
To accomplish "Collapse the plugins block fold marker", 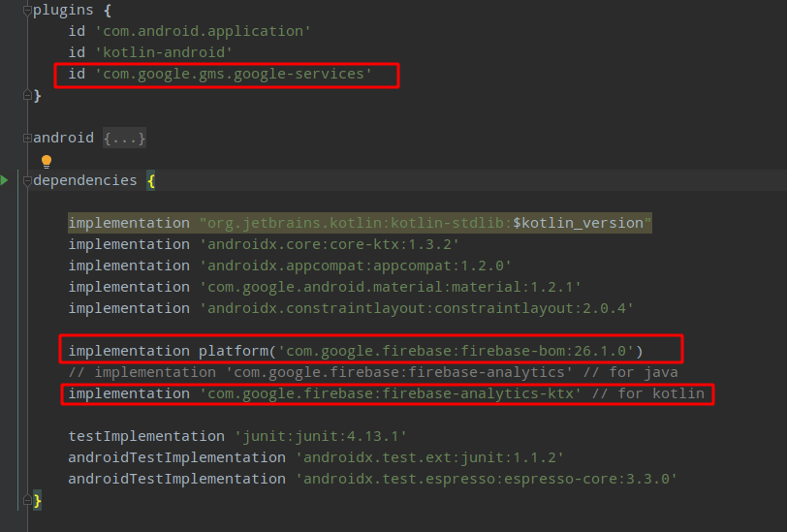I will click(x=27, y=11).
